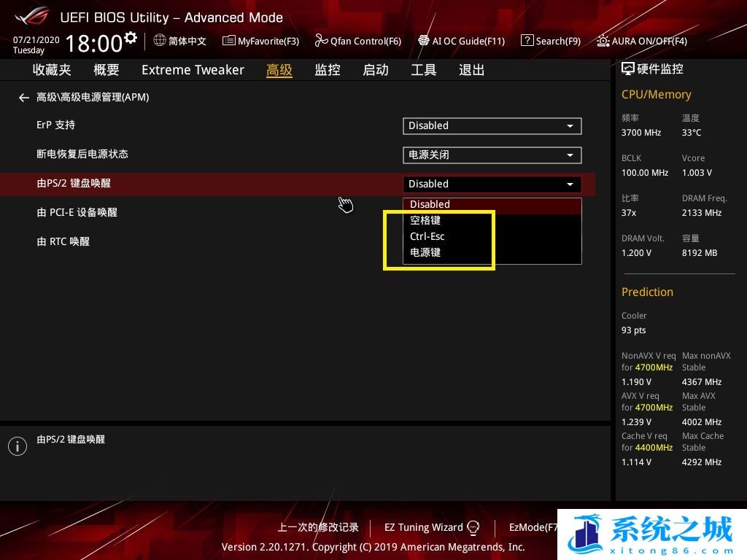Click the 8192 MB capacity value
This screenshot has width=747, height=560.
coord(700,253)
